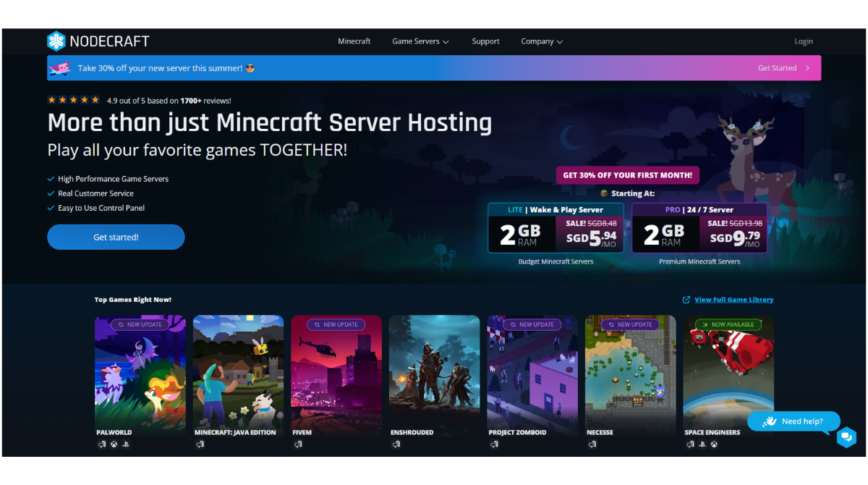
Task: Click the New Update badge on Project Zomboid
Action: (x=532, y=324)
